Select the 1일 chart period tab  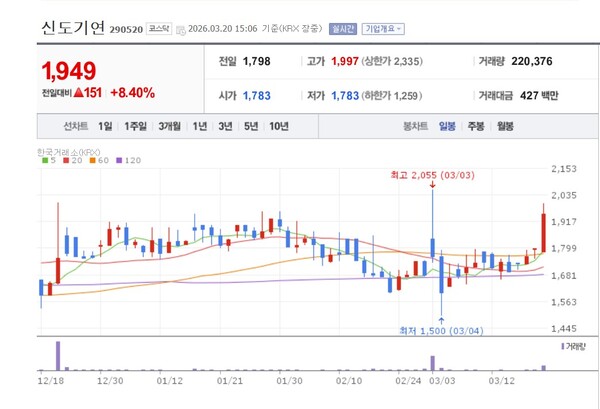pos(105,126)
